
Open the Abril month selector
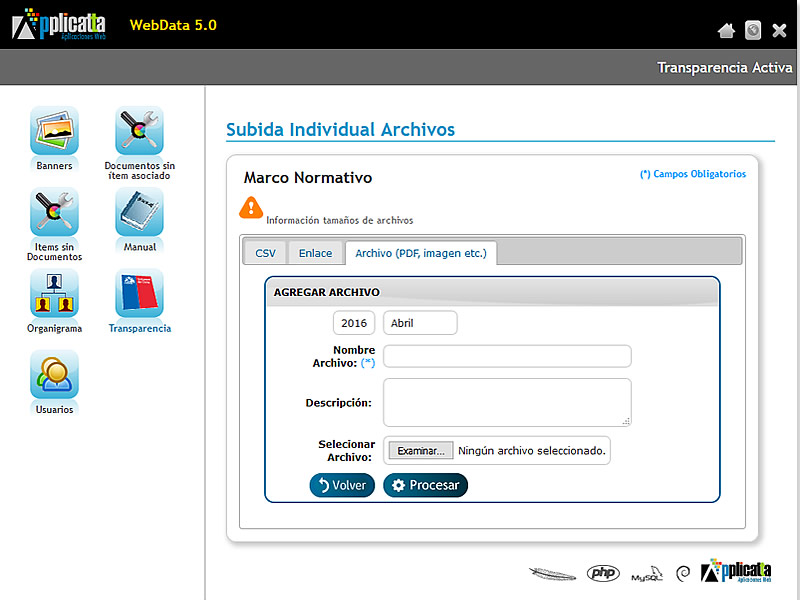[420, 322]
